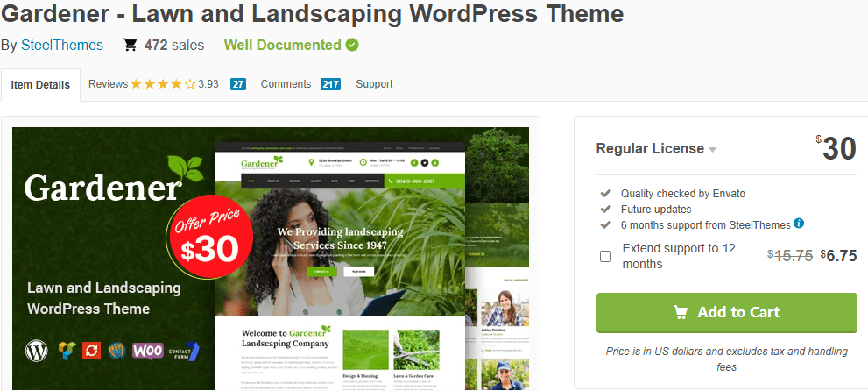
Task: Click the WooCommerce logo icon in preview
Action: (148, 351)
